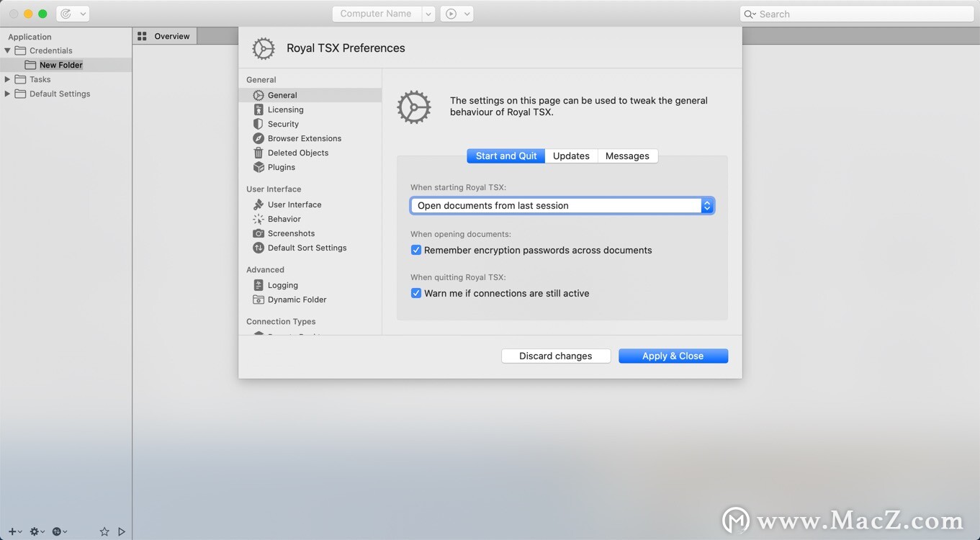
Task: Select Default Settings in the sidebar tree
Action: point(60,94)
